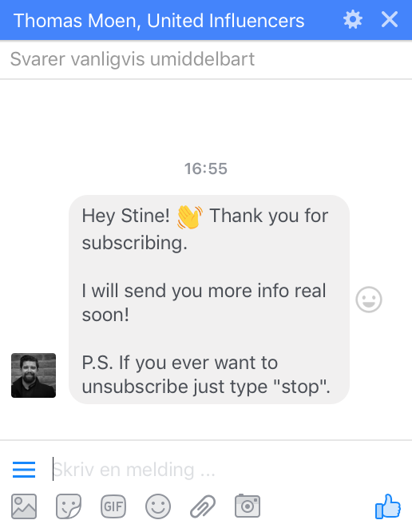Add a photo with the image icon

click(24, 506)
